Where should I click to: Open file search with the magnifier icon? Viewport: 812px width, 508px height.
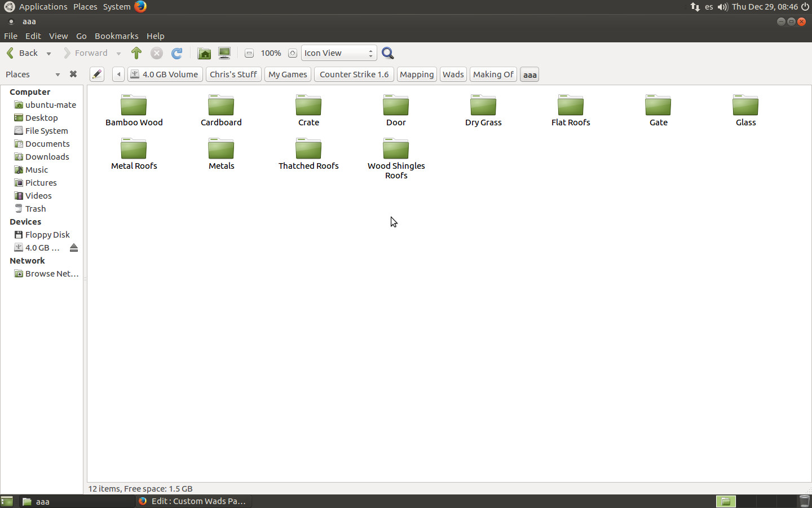pos(387,52)
